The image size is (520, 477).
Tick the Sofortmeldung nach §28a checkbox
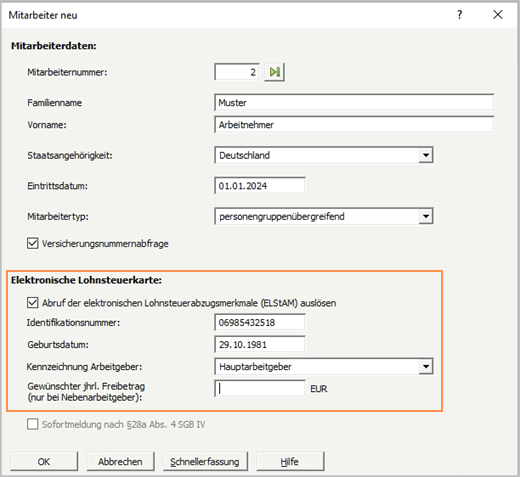pos(32,424)
